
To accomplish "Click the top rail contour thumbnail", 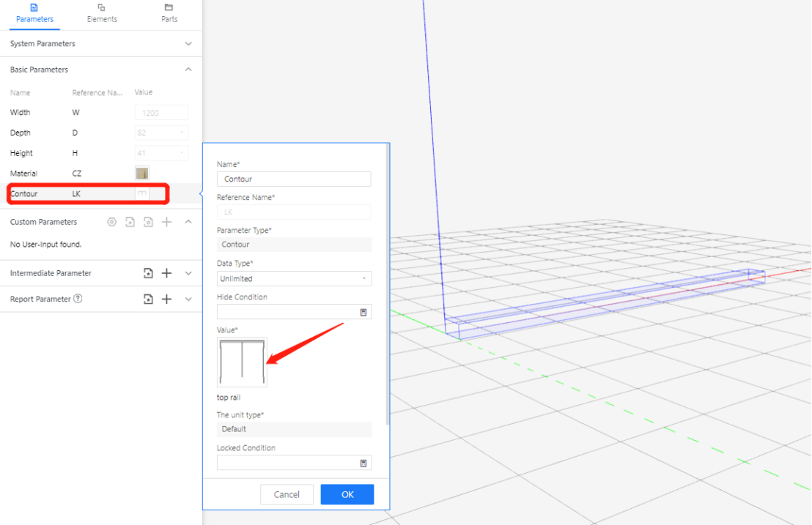I will pos(243,362).
